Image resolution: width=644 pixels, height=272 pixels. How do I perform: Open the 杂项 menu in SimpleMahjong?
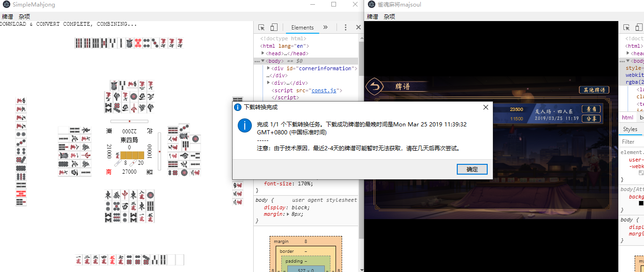[x=23, y=16]
